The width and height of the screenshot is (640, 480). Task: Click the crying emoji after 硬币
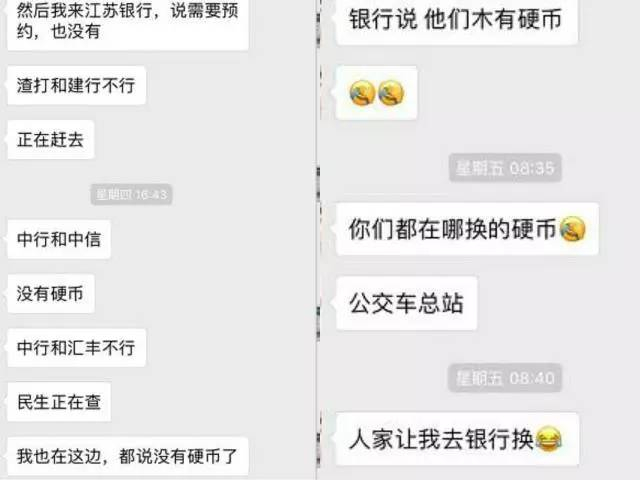click(x=573, y=229)
